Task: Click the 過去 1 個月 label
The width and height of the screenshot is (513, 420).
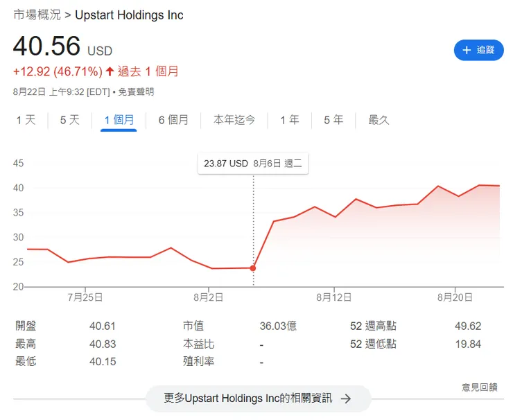Action: [x=148, y=71]
